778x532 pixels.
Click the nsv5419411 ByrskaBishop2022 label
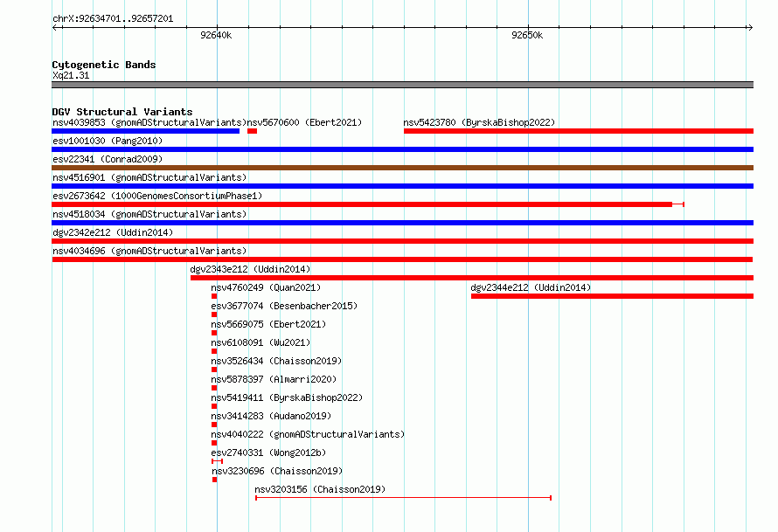click(x=287, y=397)
